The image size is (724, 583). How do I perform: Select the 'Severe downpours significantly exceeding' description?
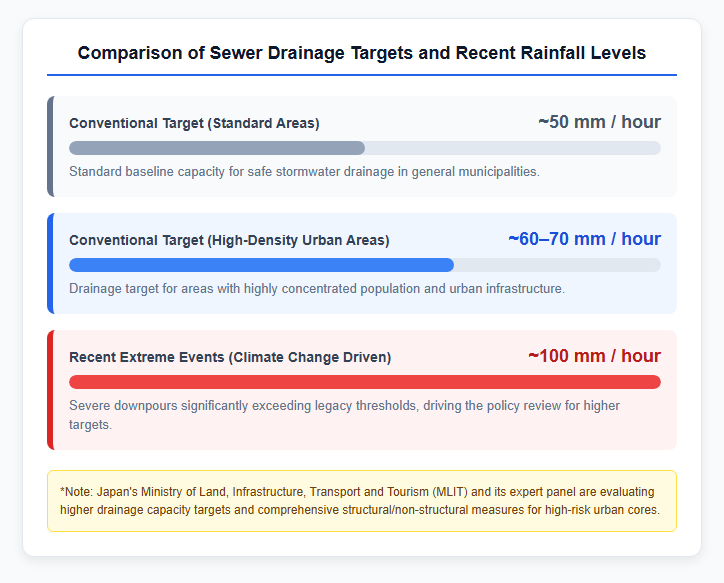(344, 415)
